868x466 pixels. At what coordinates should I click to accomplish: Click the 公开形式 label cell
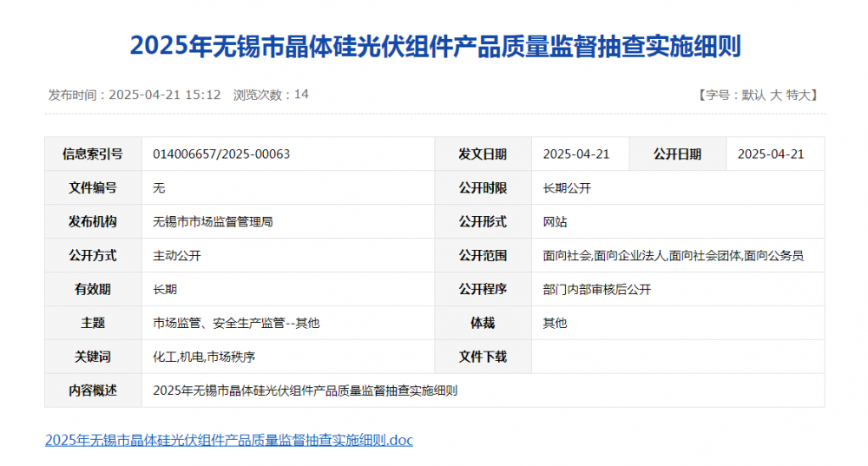pyautogui.click(x=483, y=222)
